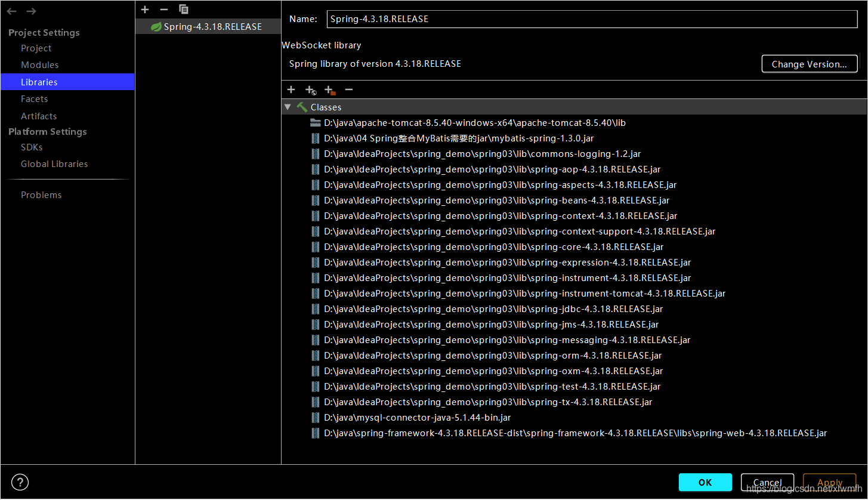Collapse the Classes tree node
This screenshot has height=500, width=868.
288,107
